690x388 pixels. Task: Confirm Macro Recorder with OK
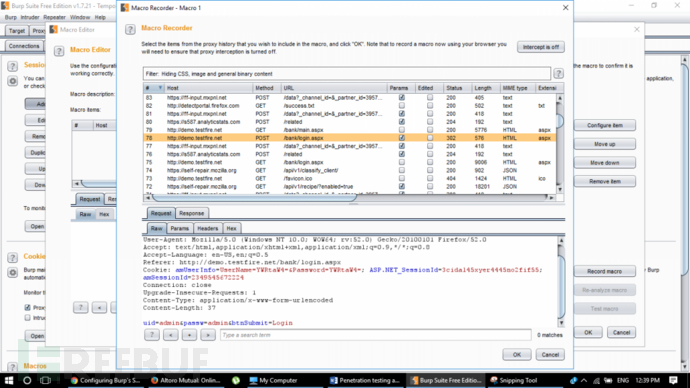(x=517, y=355)
